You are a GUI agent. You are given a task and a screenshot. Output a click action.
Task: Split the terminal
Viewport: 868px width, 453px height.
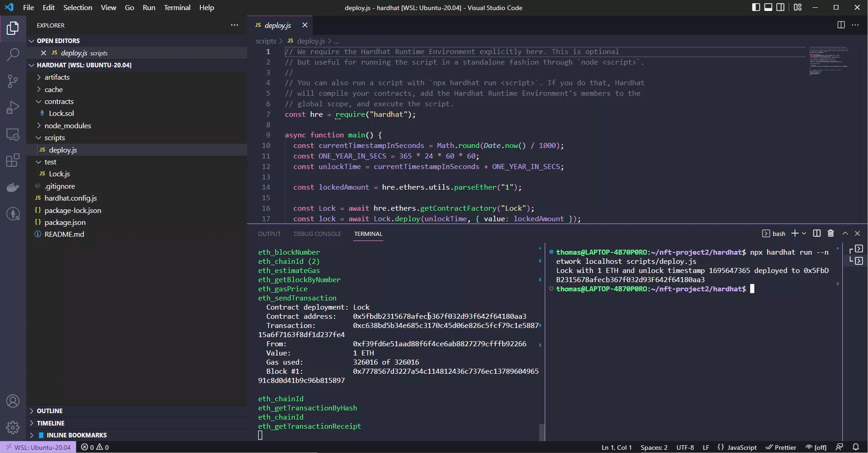pyautogui.click(x=817, y=234)
